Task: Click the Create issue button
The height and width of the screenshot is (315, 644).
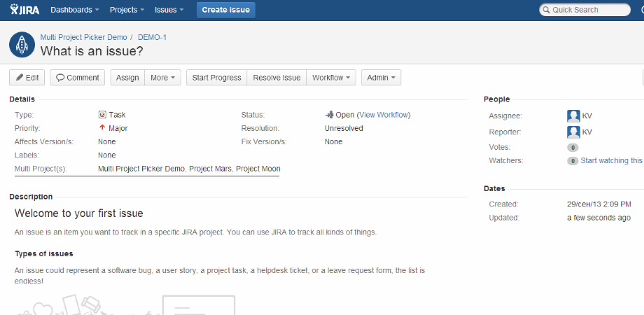Action: coord(226,10)
